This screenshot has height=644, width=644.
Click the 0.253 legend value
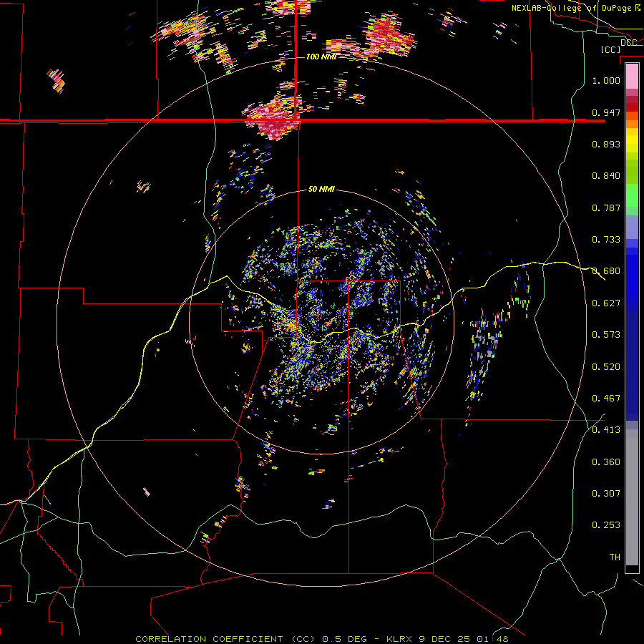click(606, 525)
